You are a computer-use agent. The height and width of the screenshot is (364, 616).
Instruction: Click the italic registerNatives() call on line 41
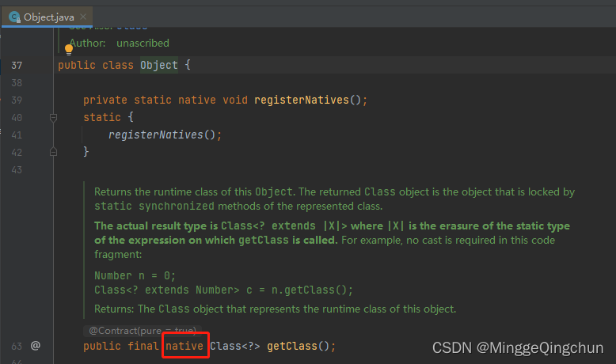tap(162, 135)
